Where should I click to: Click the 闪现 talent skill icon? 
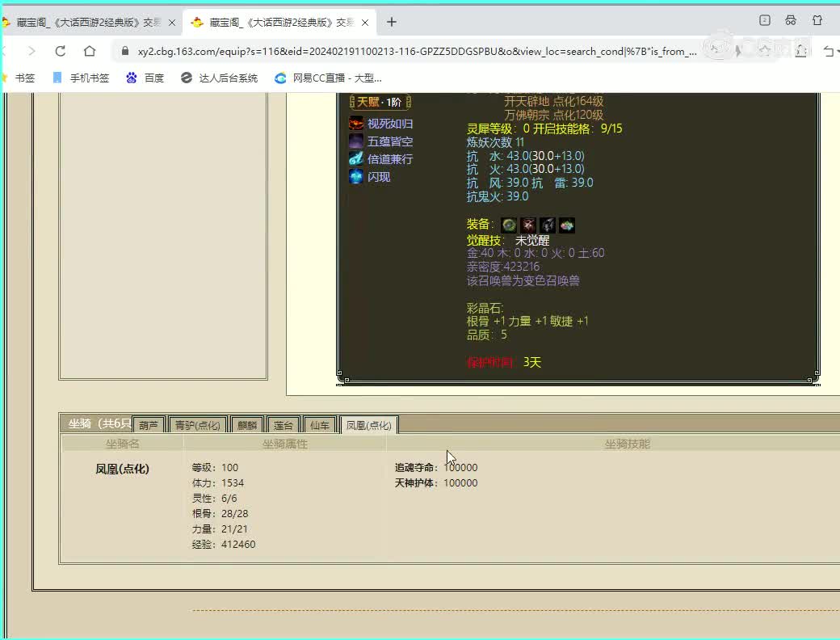[x=355, y=176]
